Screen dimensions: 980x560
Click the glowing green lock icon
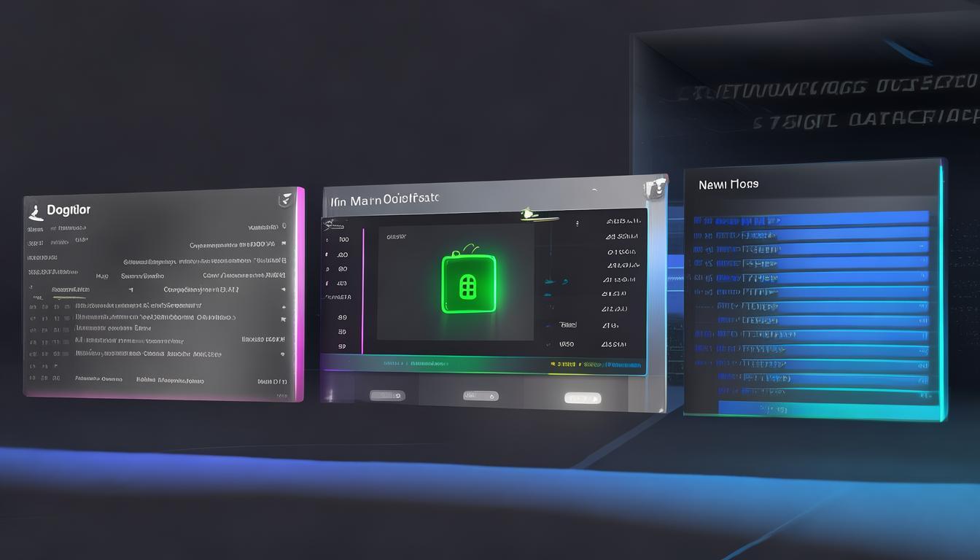pyautogui.click(x=468, y=284)
